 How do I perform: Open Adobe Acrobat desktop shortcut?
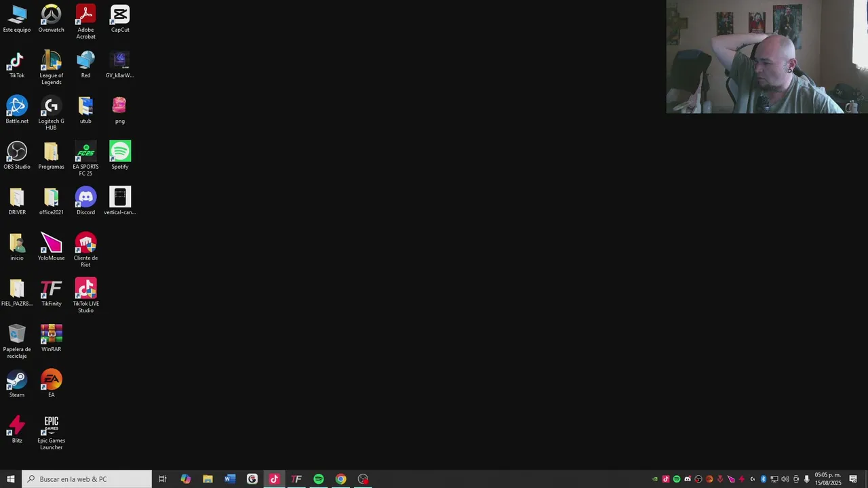point(85,22)
